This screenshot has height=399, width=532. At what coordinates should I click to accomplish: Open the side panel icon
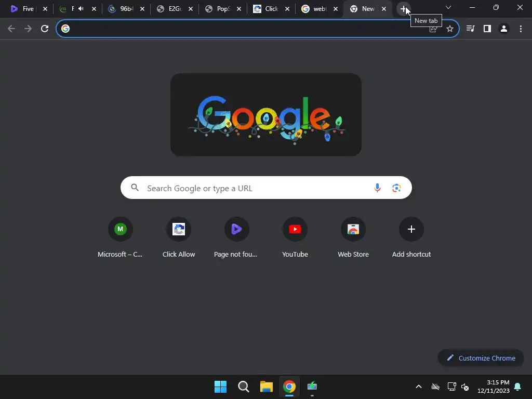[487, 29]
